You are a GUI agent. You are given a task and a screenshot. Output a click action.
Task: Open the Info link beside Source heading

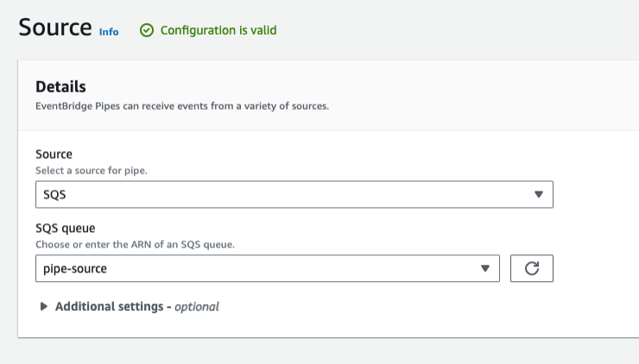coord(109,32)
